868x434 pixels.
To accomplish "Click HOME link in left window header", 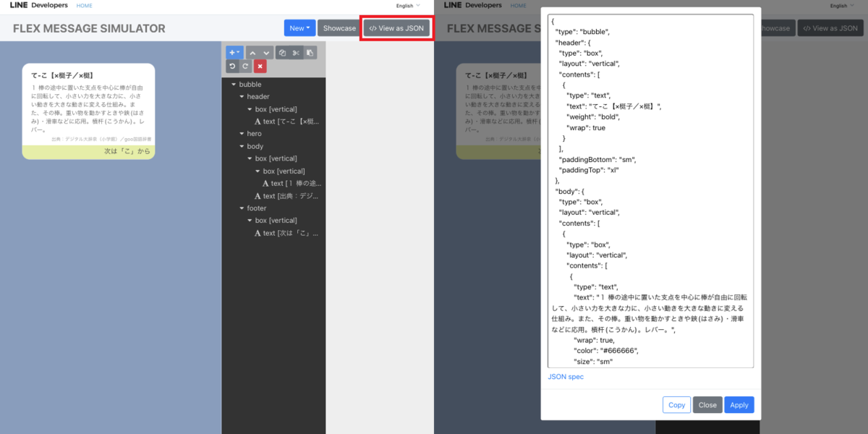I will click(x=84, y=6).
